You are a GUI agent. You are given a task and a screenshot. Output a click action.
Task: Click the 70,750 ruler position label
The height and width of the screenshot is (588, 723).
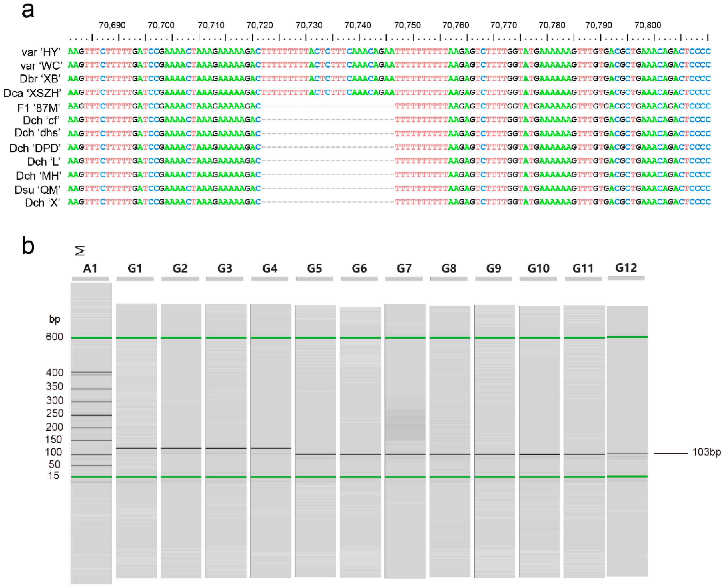click(x=407, y=25)
